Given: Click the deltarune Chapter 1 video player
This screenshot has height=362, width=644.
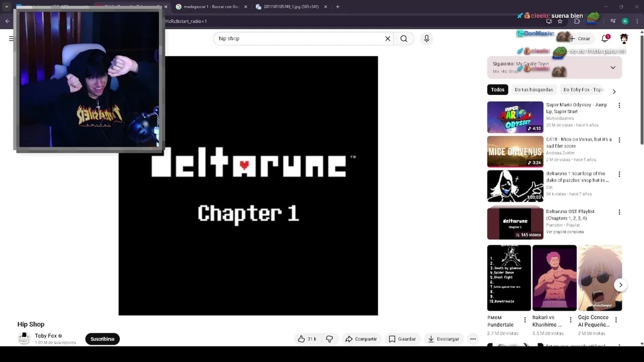Looking at the screenshot, I should click(248, 186).
